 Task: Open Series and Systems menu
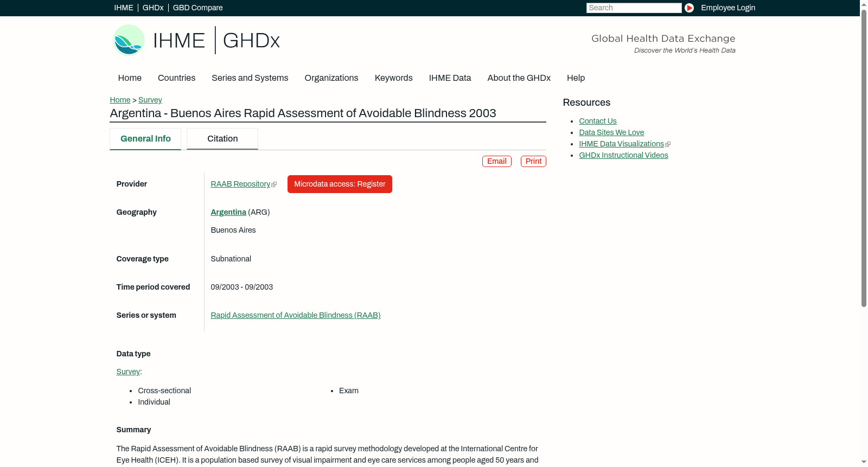pos(250,78)
